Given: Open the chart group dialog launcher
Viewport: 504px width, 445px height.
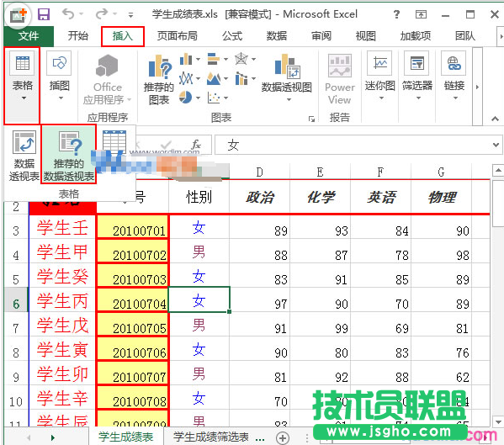Looking at the screenshot, I should 311,119.
